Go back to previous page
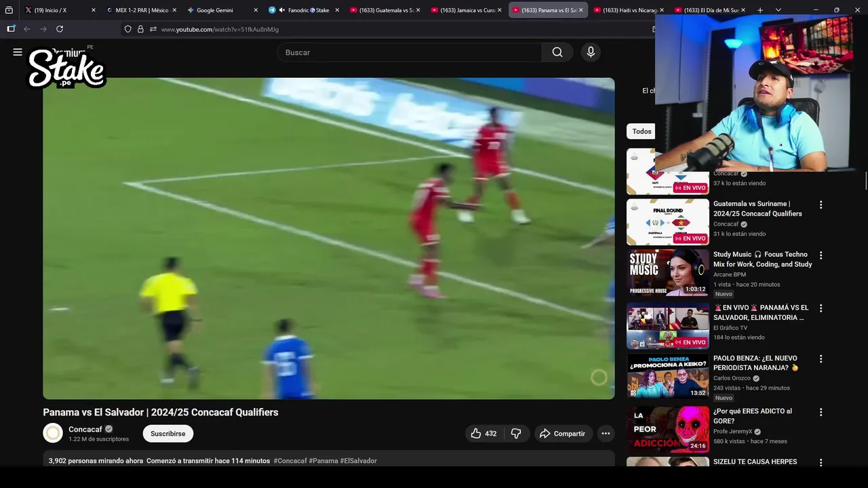Viewport: 868px width, 488px height. [27, 29]
